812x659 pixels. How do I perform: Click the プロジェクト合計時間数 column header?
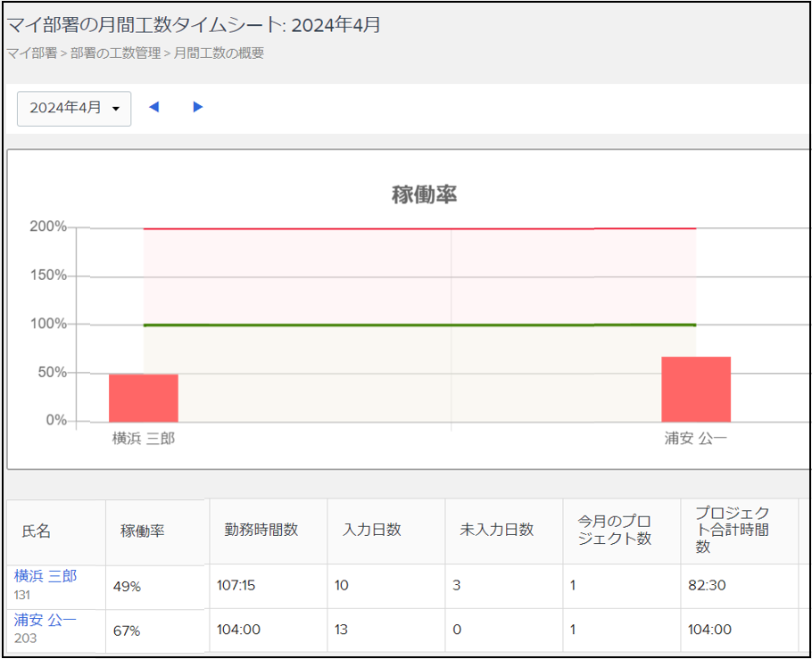(732, 530)
